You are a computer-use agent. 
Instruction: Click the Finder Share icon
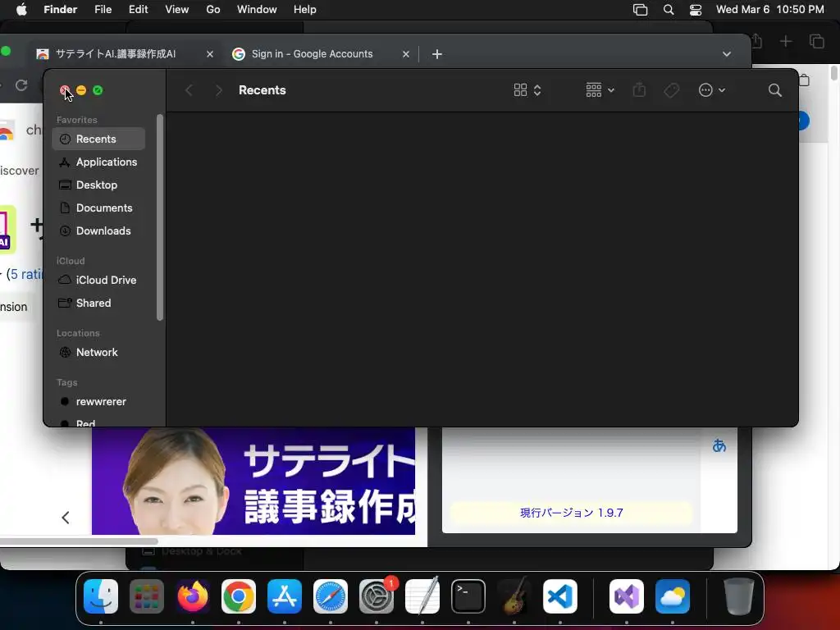click(x=639, y=90)
